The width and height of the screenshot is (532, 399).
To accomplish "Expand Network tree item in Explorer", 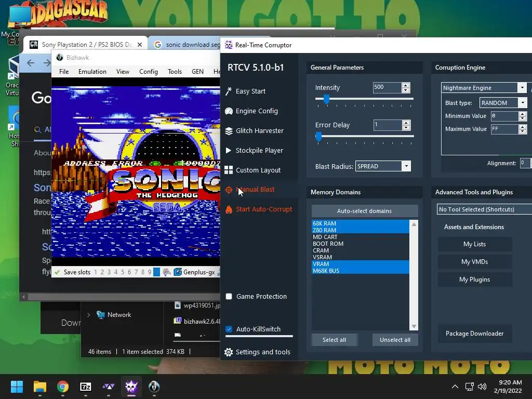I will [x=88, y=315].
